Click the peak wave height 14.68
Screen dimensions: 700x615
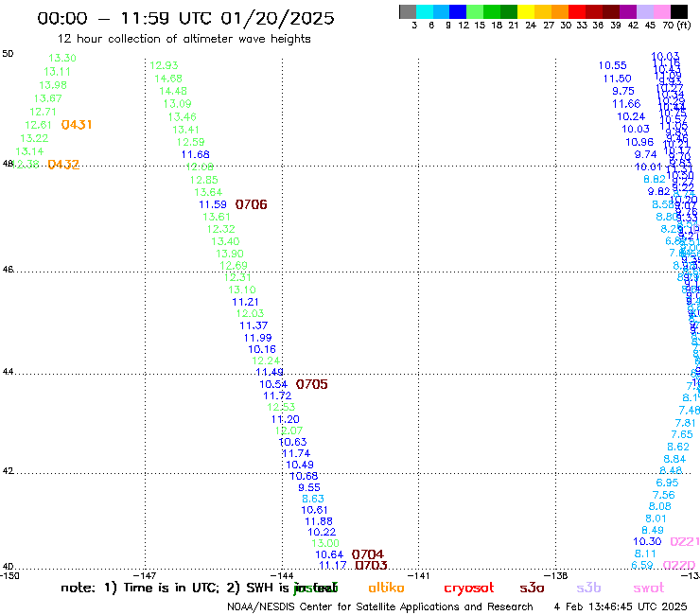(168, 79)
